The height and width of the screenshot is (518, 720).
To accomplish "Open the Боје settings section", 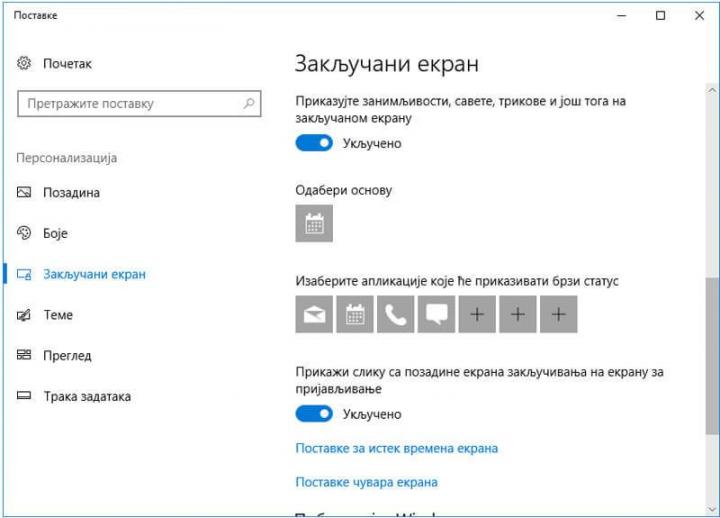I will (55, 233).
